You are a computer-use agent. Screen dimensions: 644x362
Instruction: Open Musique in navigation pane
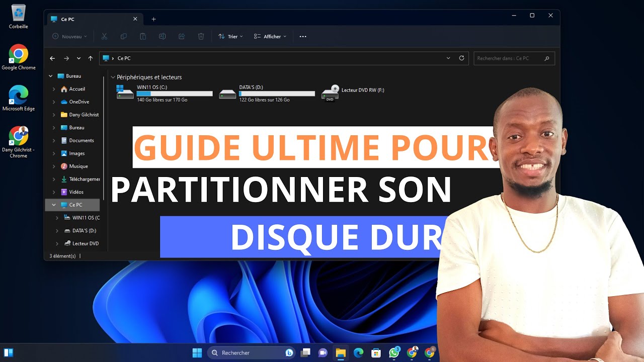[74, 166]
